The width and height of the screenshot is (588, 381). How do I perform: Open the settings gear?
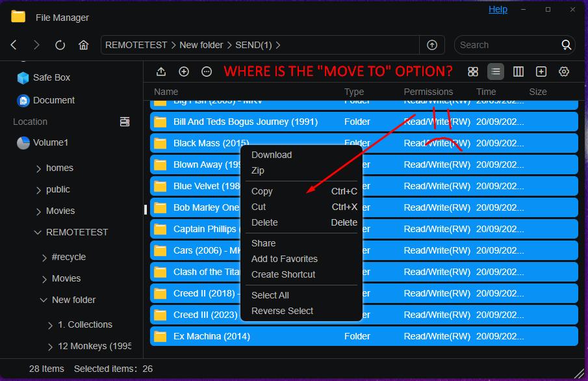tap(563, 72)
